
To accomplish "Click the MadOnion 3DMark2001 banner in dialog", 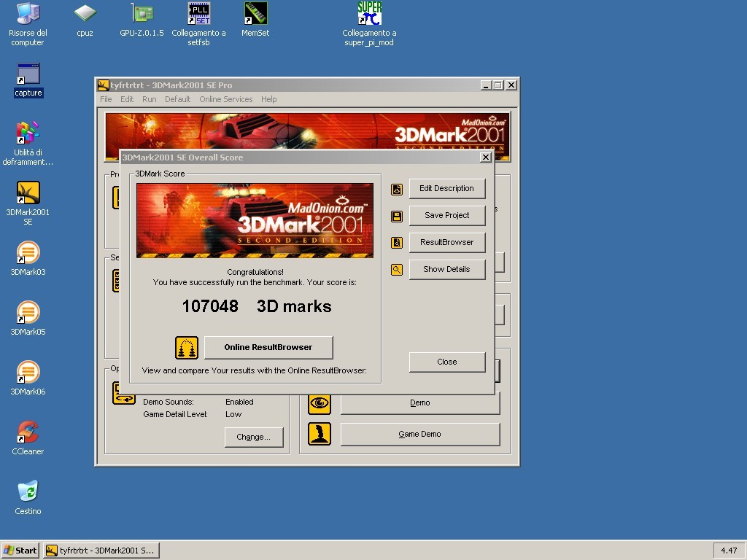I will [255, 220].
